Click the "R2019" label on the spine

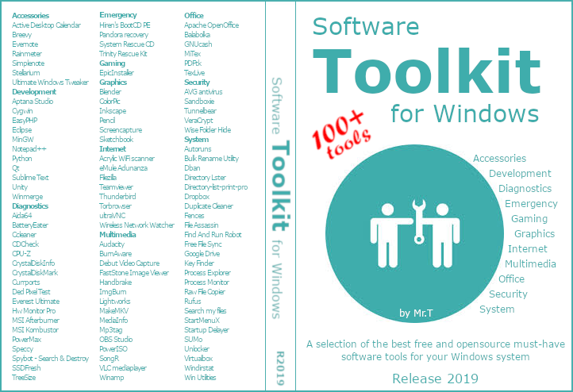[280, 368]
